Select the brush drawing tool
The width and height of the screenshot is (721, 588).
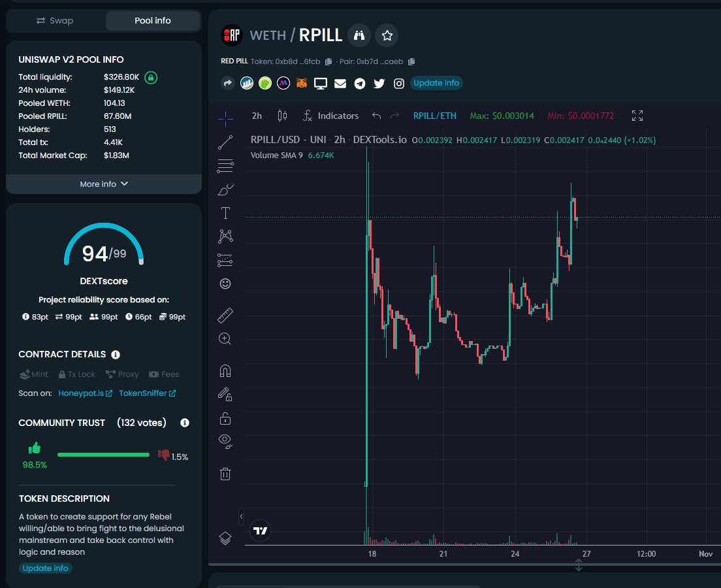(225, 189)
